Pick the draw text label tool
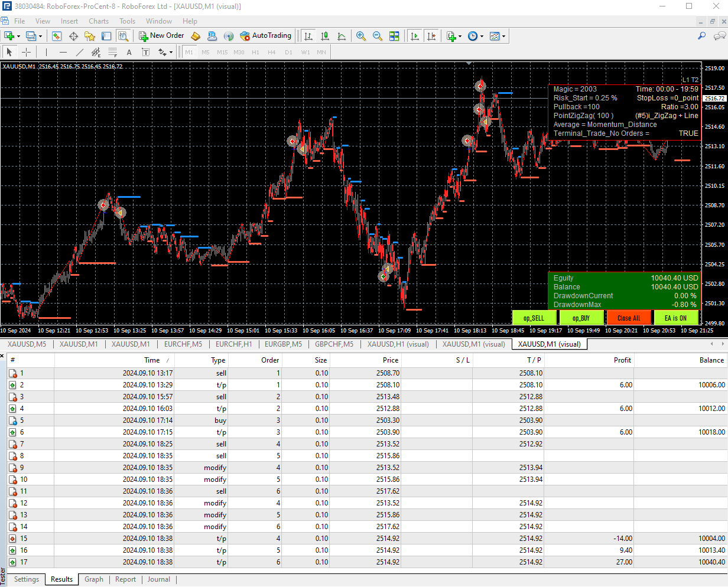 (145, 52)
